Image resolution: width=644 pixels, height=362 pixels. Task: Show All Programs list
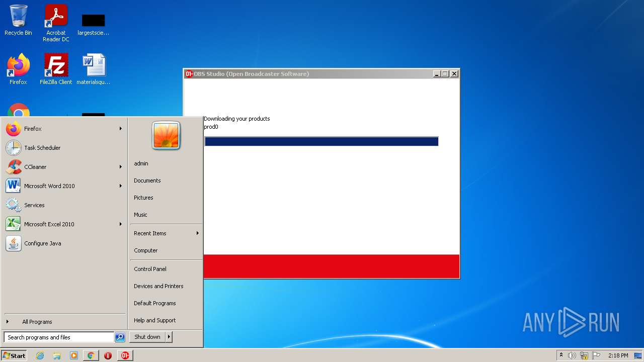coord(64,322)
